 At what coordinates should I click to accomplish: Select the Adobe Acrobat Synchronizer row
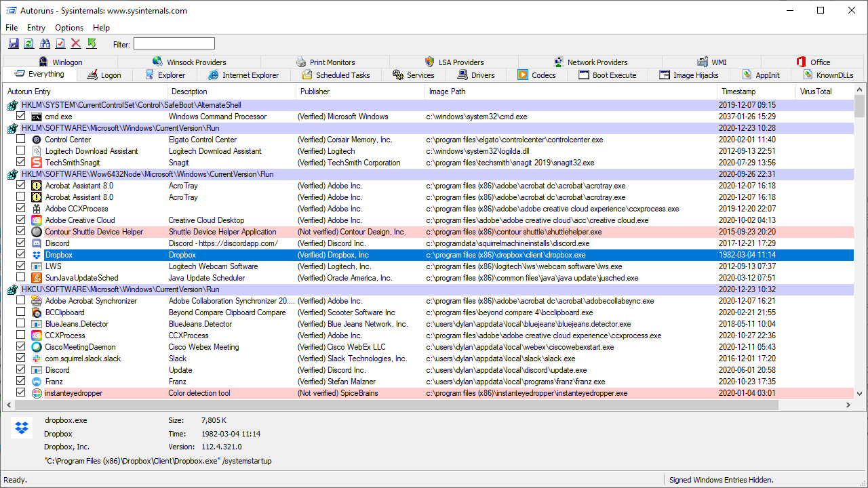point(428,301)
